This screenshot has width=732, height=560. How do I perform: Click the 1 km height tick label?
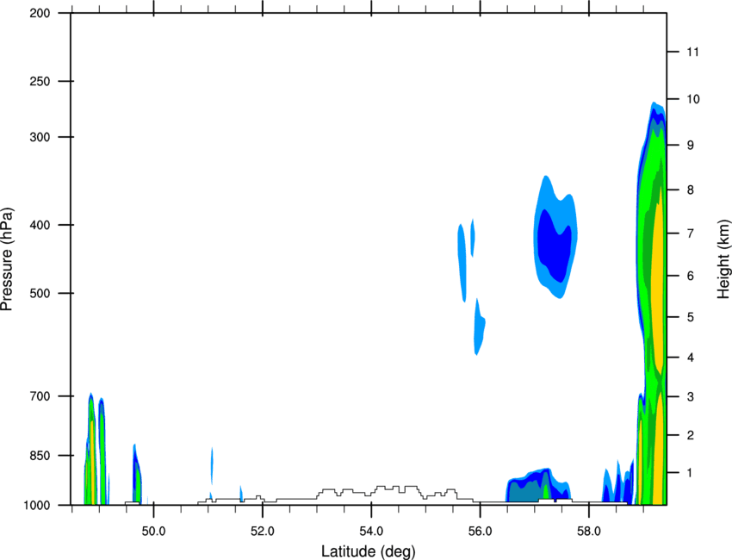[690, 473]
